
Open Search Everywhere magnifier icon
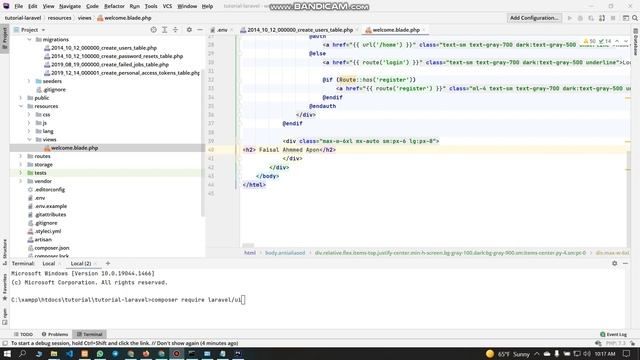635,18
